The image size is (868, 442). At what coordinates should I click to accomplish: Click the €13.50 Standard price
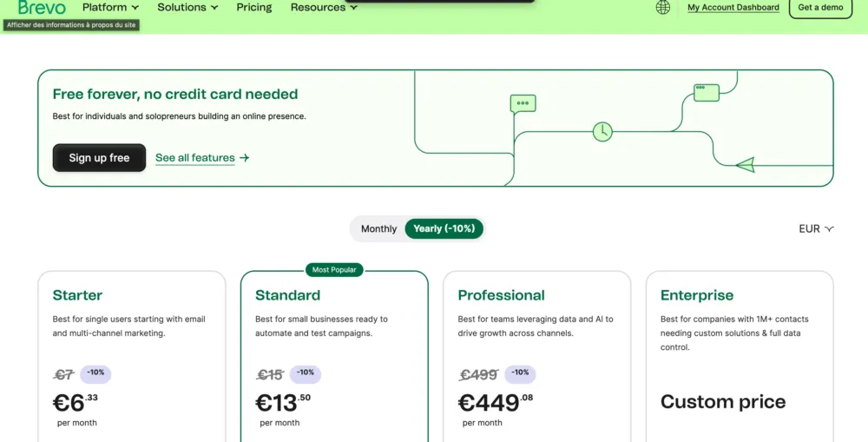[x=283, y=403]
